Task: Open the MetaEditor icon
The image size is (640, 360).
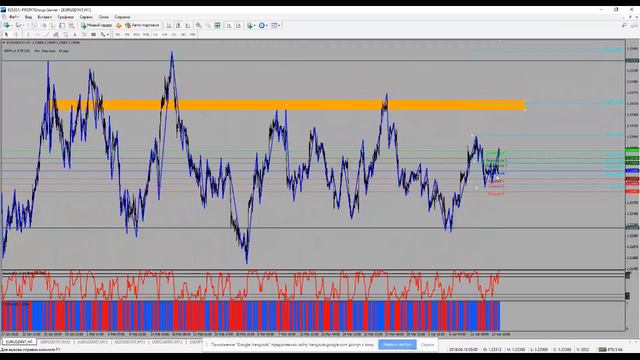Action: (x=118, y=25)
